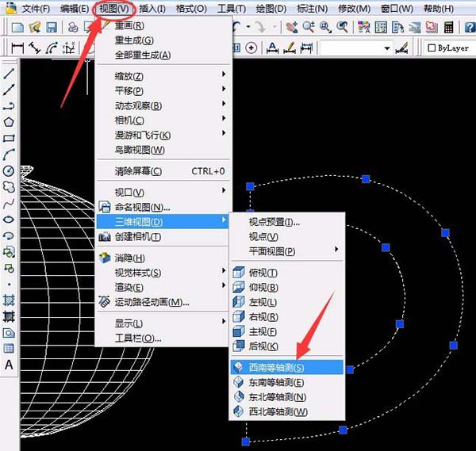Choose 东南等轴测(E) view
476x451 pixels.
tap(287, 382)
